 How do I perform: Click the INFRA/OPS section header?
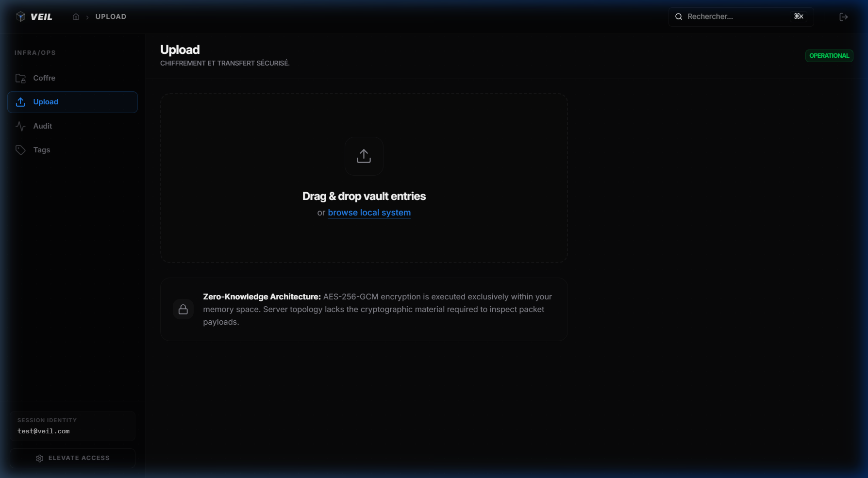(35, 53)
